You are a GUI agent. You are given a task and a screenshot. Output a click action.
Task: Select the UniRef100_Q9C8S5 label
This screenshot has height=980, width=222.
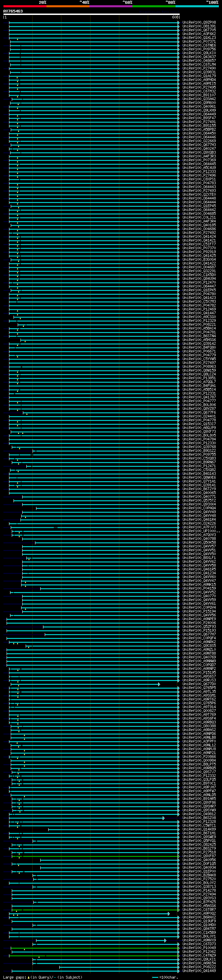199,646
